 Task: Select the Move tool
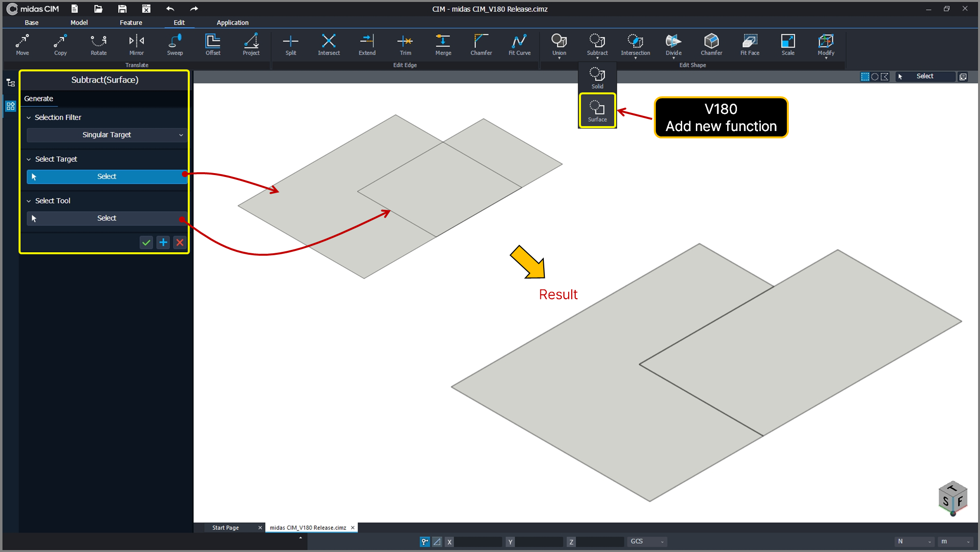22,44
